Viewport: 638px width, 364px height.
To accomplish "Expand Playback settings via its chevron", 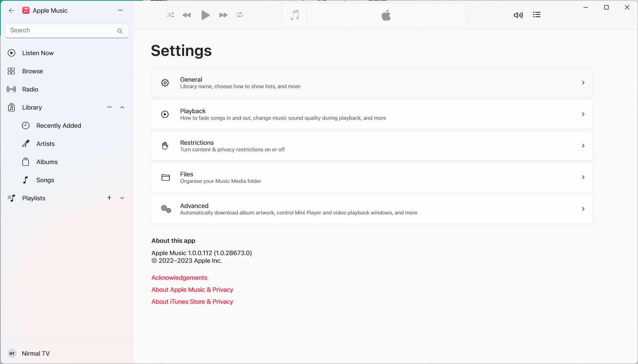I will [583, 114].
